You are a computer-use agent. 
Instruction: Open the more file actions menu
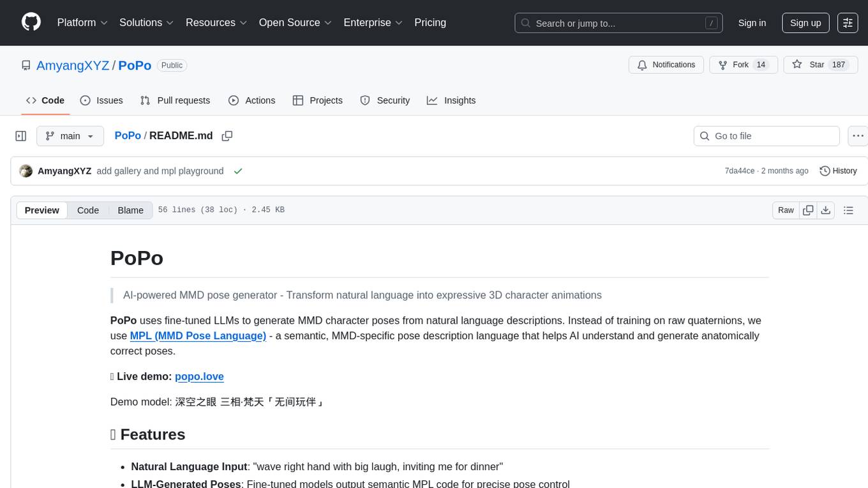(858, 136)
